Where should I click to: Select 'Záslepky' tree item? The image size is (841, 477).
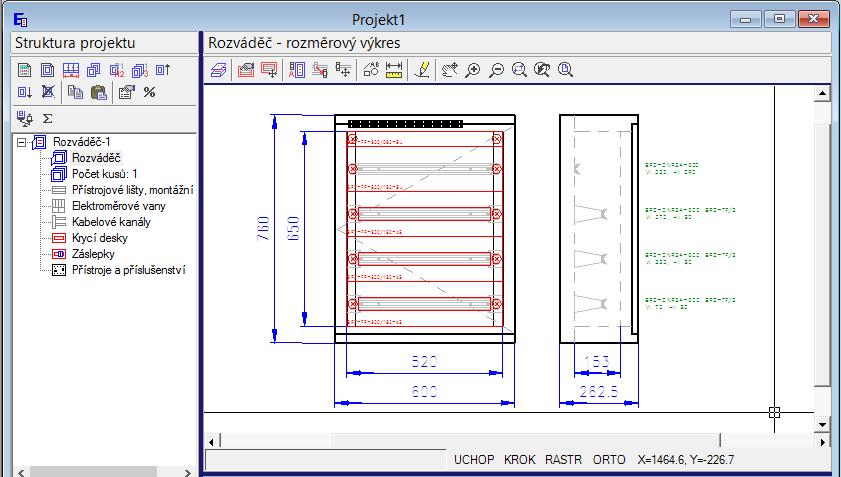(93, 254)
